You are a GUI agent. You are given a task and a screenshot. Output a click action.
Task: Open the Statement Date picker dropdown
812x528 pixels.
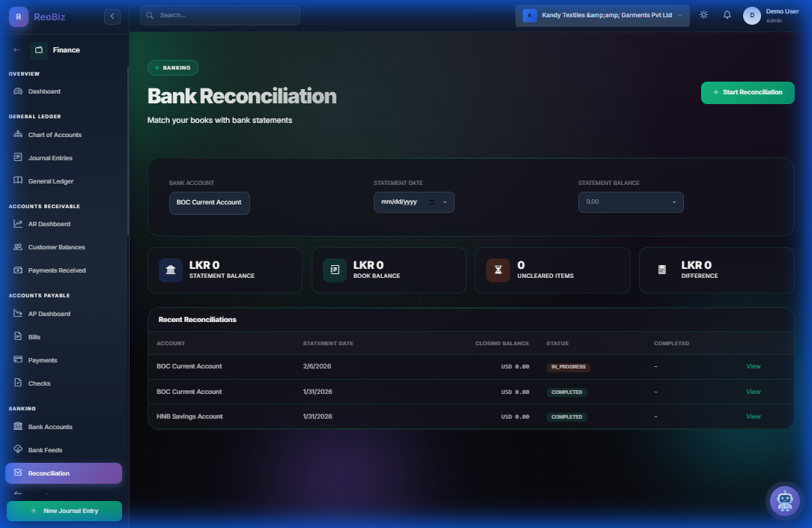point(445,201)
